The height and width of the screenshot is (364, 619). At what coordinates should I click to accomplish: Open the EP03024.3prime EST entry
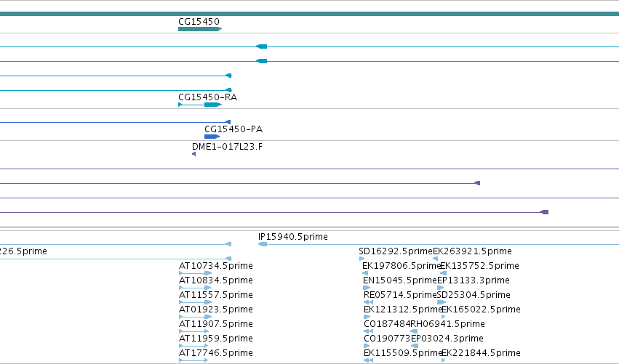[x=447, y=339]
